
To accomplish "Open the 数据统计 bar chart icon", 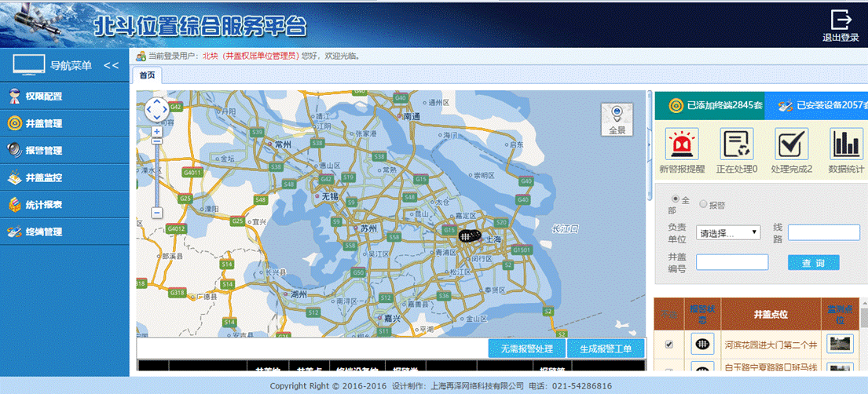I will (846, 144).
